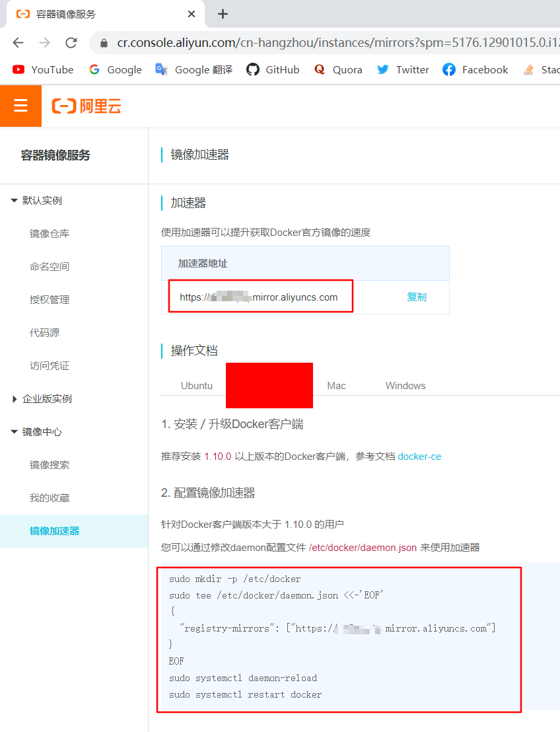The width and height of the screenshot is (560, 732).
Task: Open the GitHub bookmark
Action: point(273,69)
